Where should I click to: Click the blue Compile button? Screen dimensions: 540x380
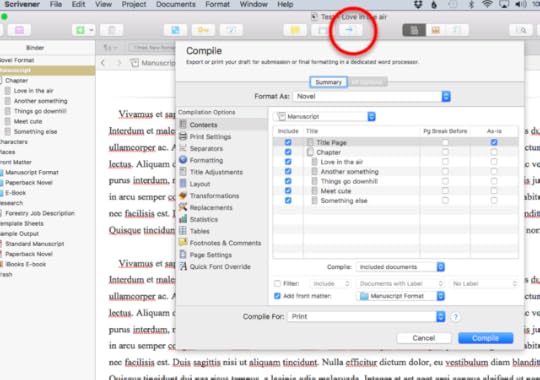(485, 338)
